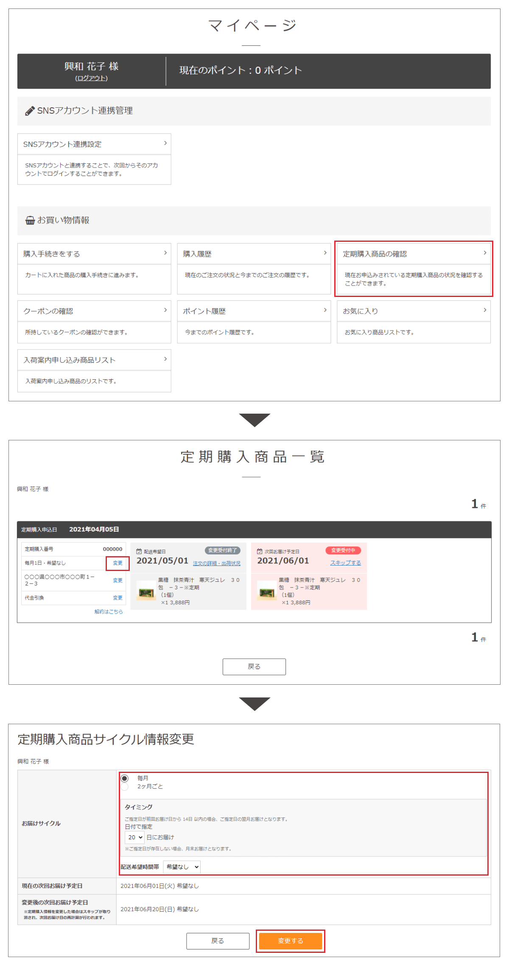Click 変更 next to the delivery address
The width and height of the screenshot is (509, 980).
coord(117,580)
